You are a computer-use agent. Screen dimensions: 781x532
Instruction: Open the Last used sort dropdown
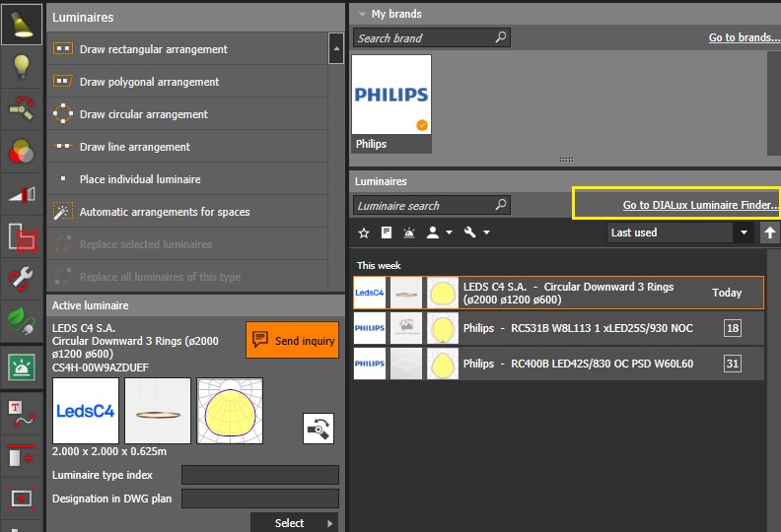click(680, 233)
